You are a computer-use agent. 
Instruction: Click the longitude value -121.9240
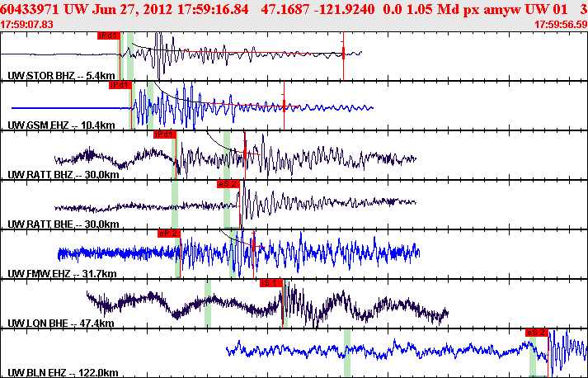(345, 9)
